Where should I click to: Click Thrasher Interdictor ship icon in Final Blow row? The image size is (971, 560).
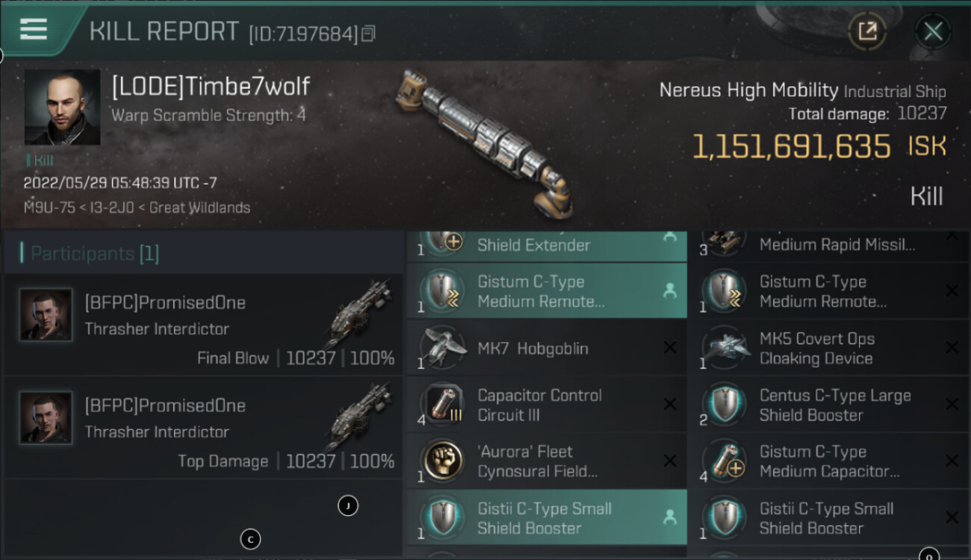click(x=359, y=314)
